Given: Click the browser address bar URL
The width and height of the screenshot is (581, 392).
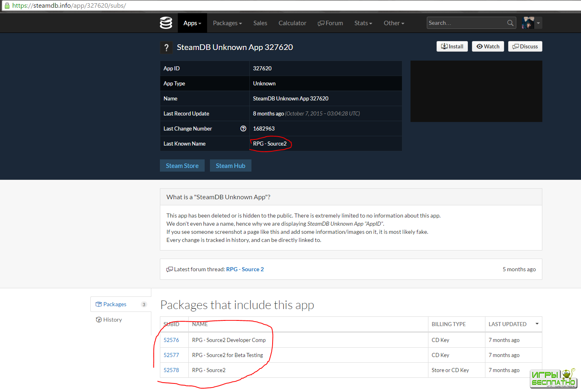Looking at the screenshot, I should 69,6.
